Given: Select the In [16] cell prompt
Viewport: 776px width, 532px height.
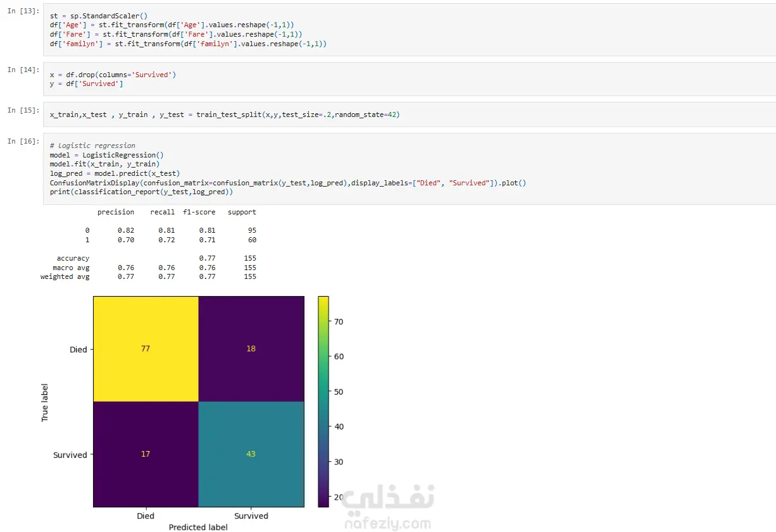Looking at the screenshot, I should click(23, 141).
